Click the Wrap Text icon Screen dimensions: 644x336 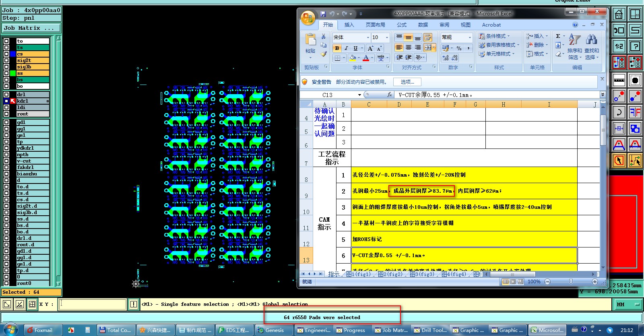coord(427,37)
